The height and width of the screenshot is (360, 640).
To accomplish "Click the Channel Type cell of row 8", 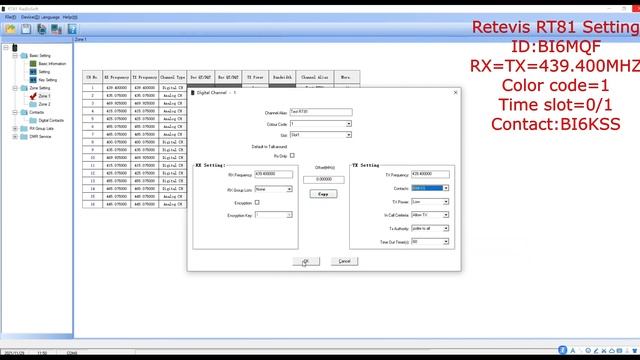I will point(173,142).
